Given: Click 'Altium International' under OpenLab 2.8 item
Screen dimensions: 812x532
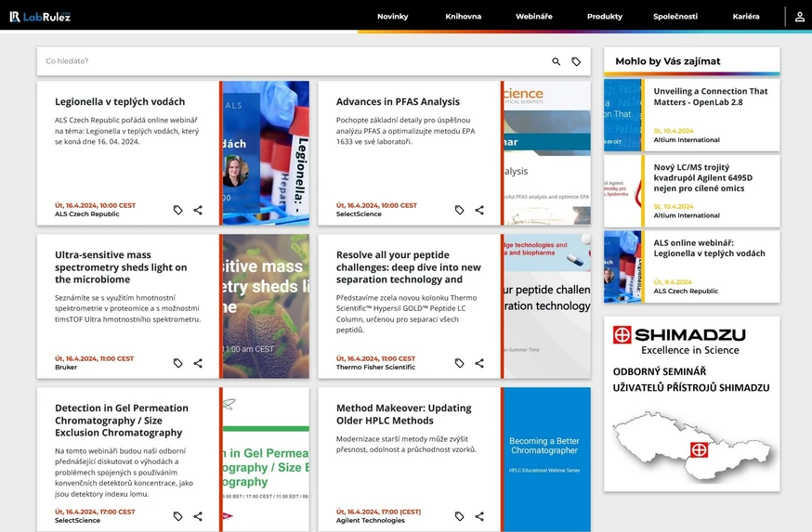Looking at the screenshot, I should click(687, 139).
